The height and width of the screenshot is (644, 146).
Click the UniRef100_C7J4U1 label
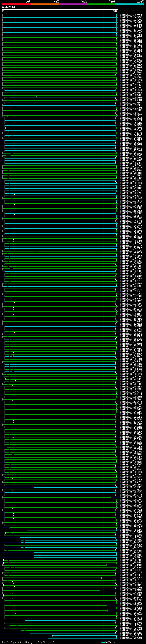click(x=131, y=565)
